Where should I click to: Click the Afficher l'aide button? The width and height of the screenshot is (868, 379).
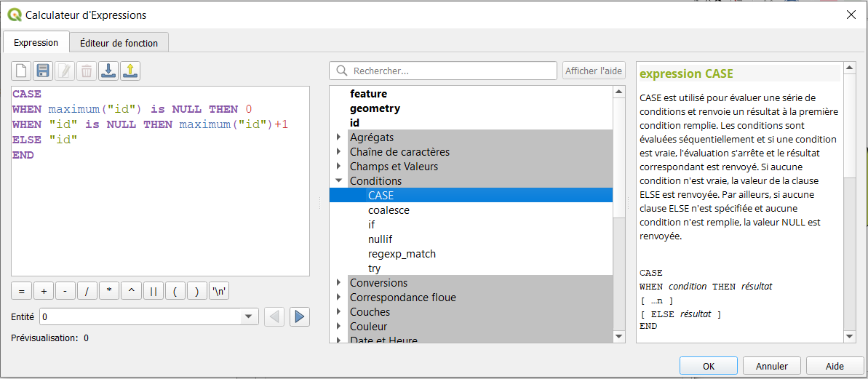pyautogui.click(x=594, y=71)
